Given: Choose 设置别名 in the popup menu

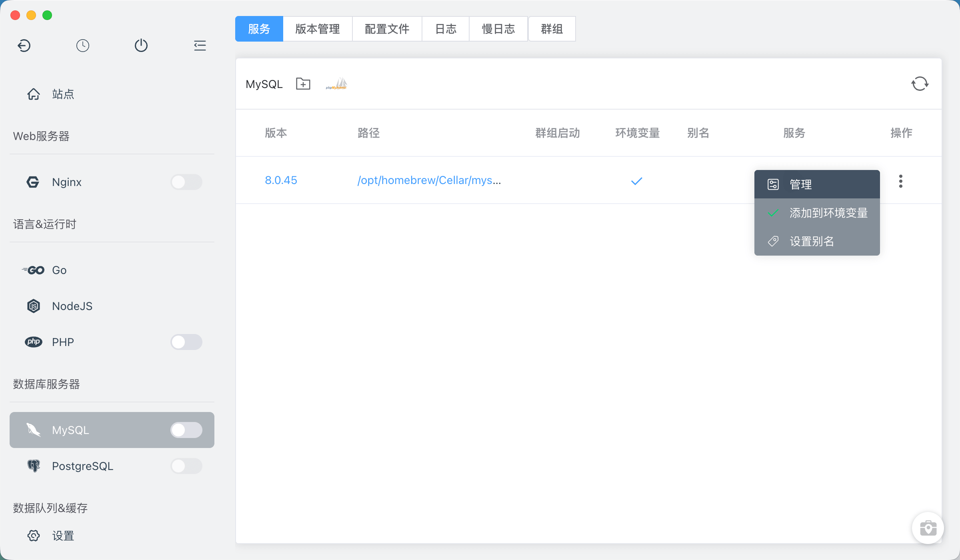Looking at the screenshot, I should click(x=817, y=241).
